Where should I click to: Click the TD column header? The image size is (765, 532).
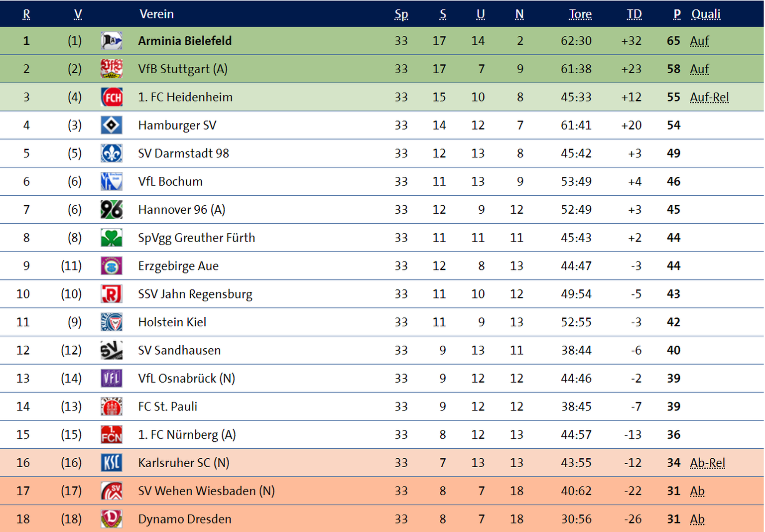click(634, 14)
